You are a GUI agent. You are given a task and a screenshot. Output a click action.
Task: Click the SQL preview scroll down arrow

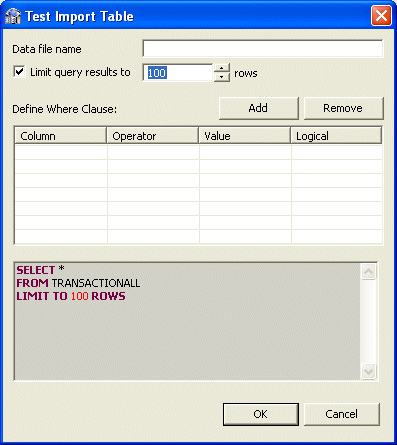(x=368, y=371)
